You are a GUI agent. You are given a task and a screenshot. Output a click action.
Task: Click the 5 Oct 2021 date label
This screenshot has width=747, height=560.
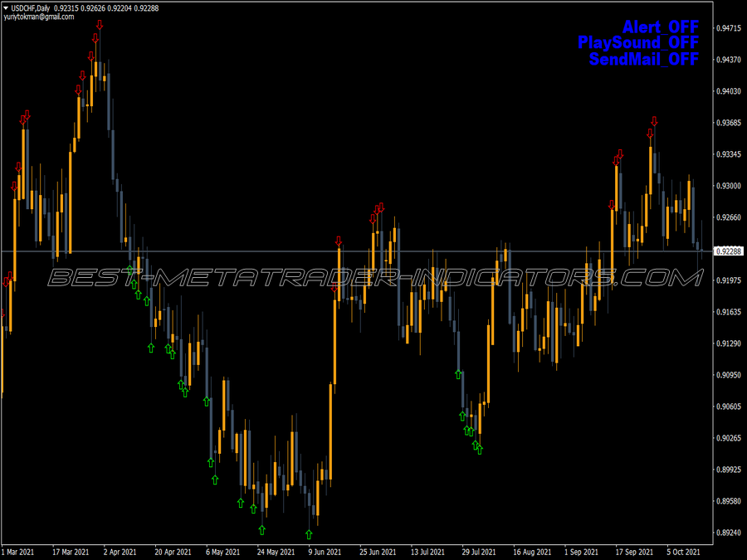pyautogui.click(x=683, y=552)
